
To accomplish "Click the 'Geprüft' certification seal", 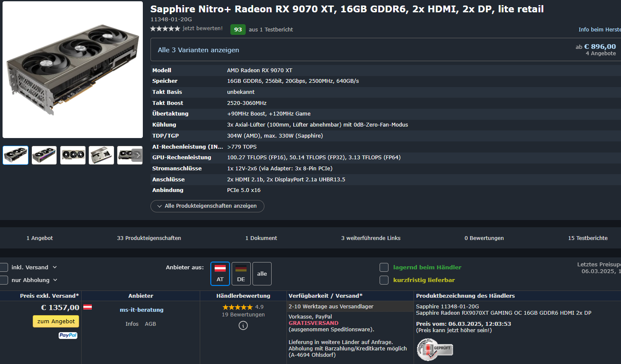I will pyautogui.click(x=435, y=350).
